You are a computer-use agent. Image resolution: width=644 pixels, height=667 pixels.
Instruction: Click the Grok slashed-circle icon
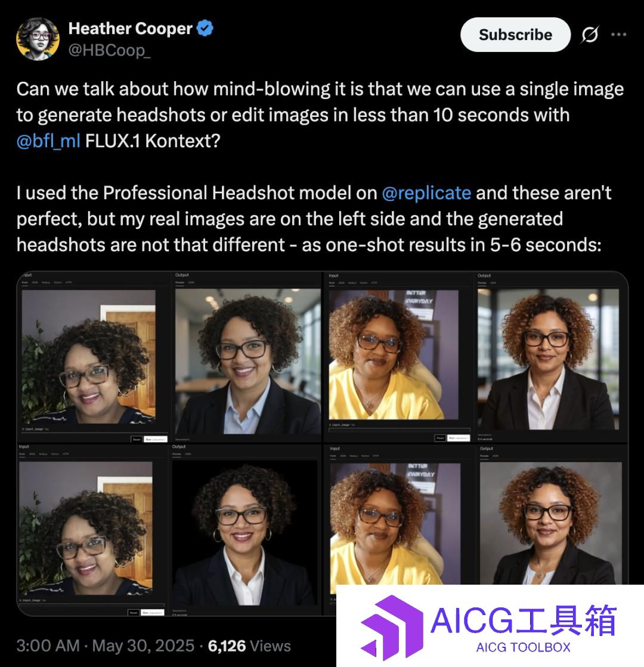point(590,35)
